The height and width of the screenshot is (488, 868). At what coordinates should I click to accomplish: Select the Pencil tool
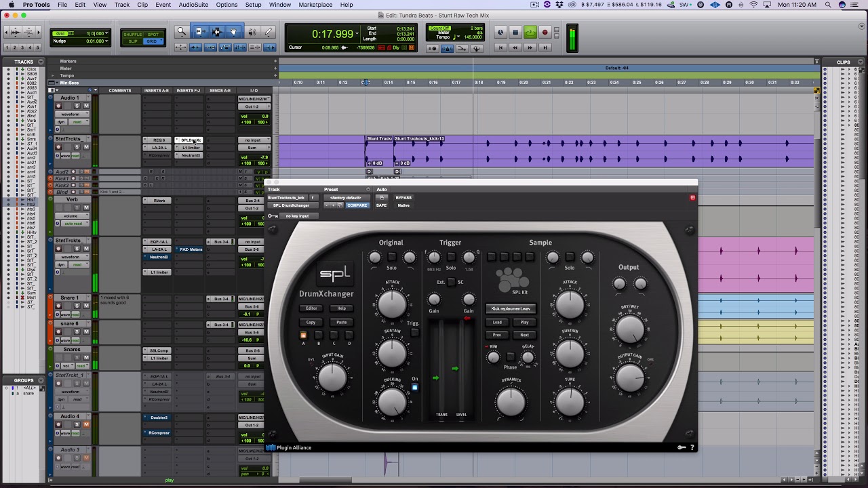pos(269,32)
